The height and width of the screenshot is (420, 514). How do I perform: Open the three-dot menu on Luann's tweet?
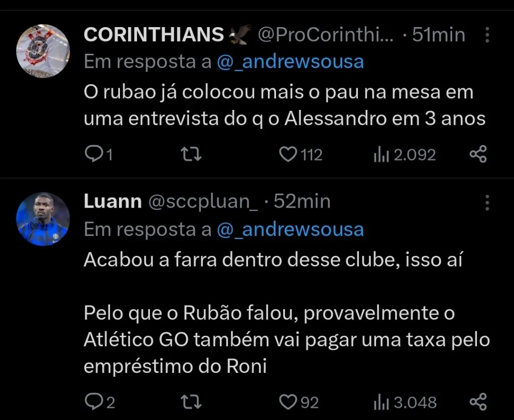point(488,202)
